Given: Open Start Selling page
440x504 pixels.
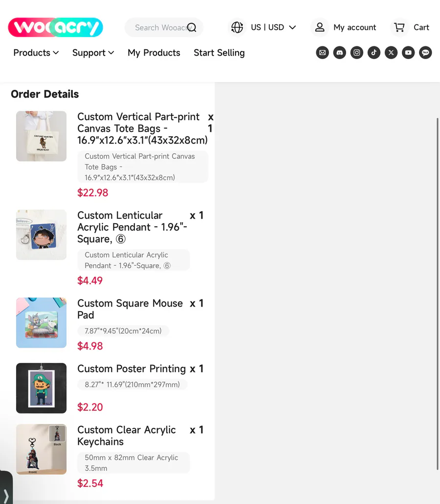Looking at the screenshot, I should coord(219,53).
